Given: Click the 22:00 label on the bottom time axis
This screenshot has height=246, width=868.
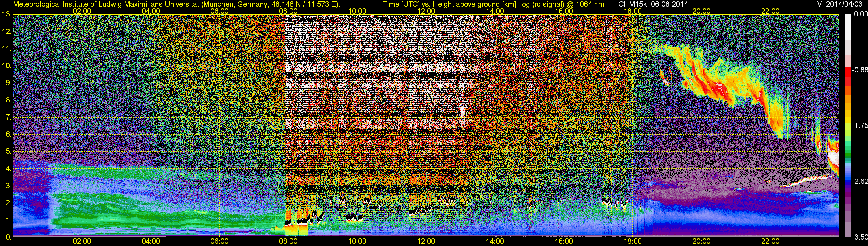Looking at the screenshot, I should (770, 241).
